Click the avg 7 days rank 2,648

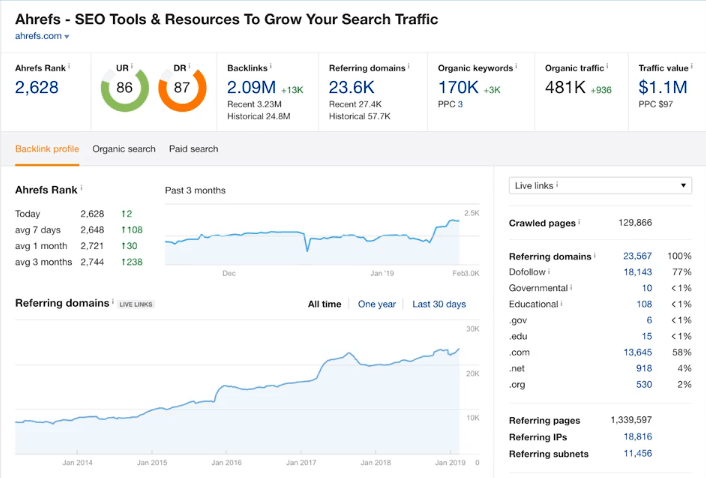92,230
